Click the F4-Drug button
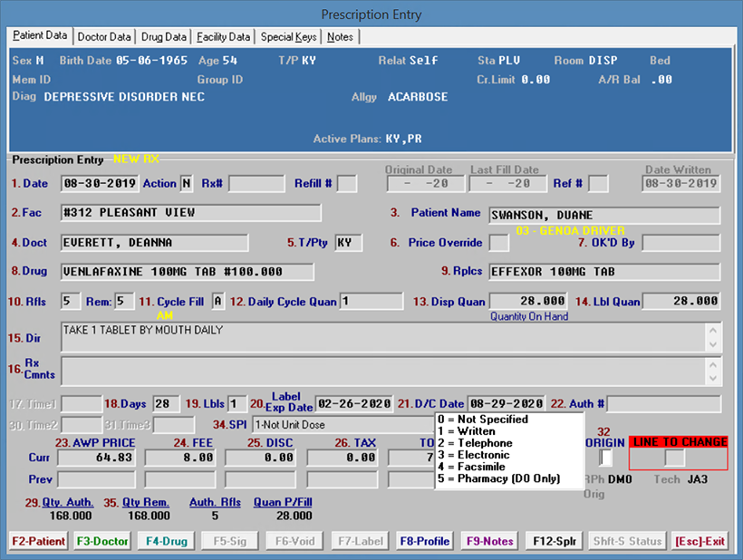The width and height of the screenshot is (743, 560). [165, 541]
